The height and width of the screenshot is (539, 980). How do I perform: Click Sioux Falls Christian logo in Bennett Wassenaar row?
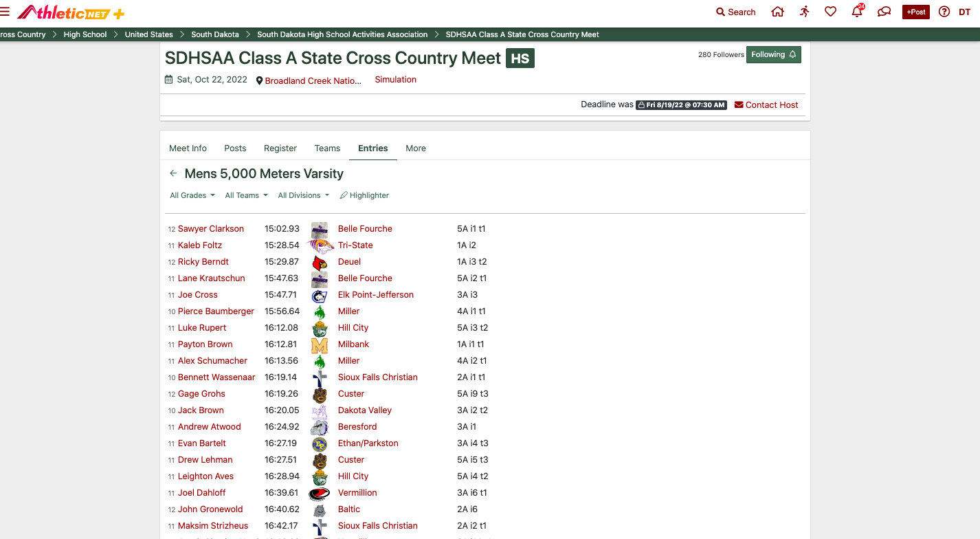tap(320, 378)
